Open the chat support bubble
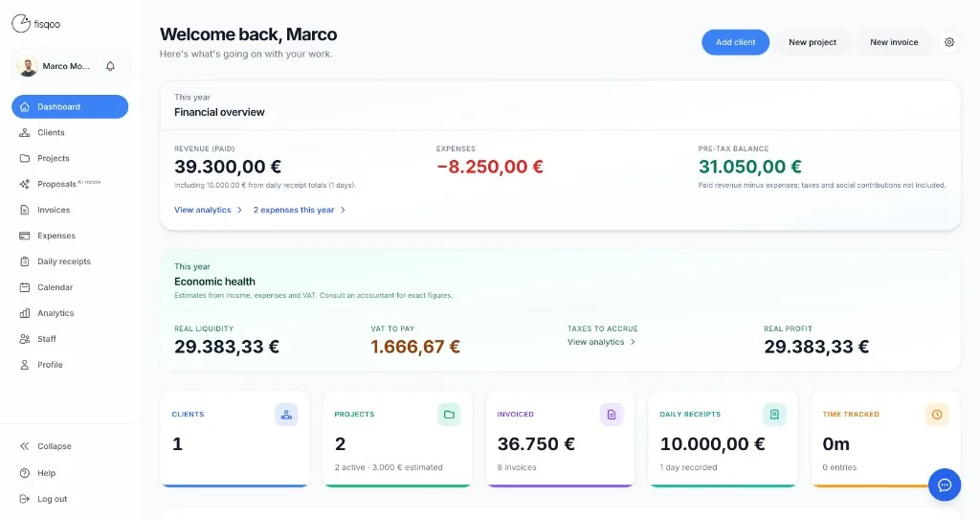Screen dimensions: 980x520 (x=945, y=485)
